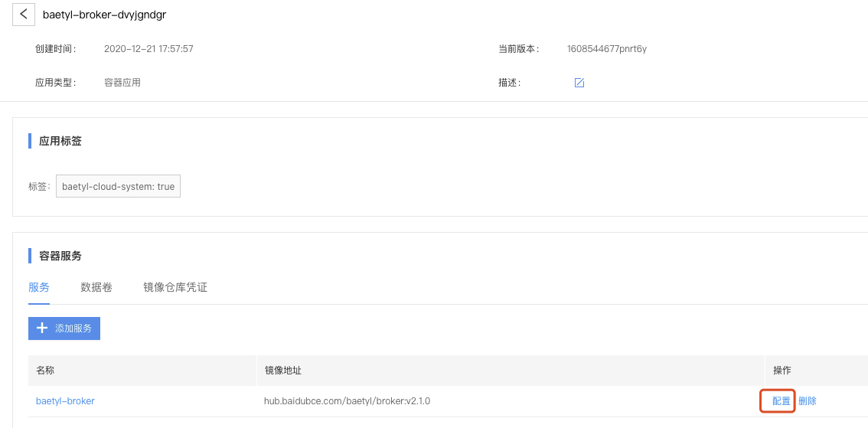Screen dimensions: 868x428
Task: Click the 描述 label
Action: (x=509, y=83)
